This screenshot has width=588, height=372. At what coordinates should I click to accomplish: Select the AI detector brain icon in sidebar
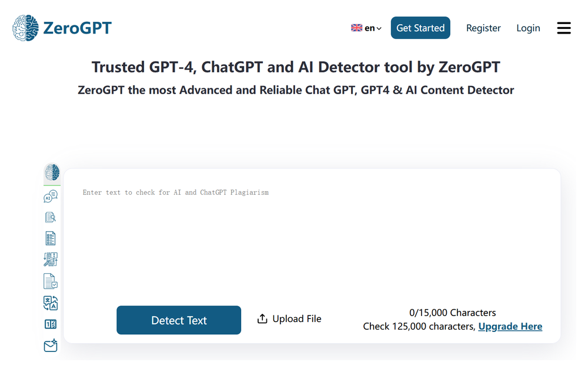tap(52, 172)
